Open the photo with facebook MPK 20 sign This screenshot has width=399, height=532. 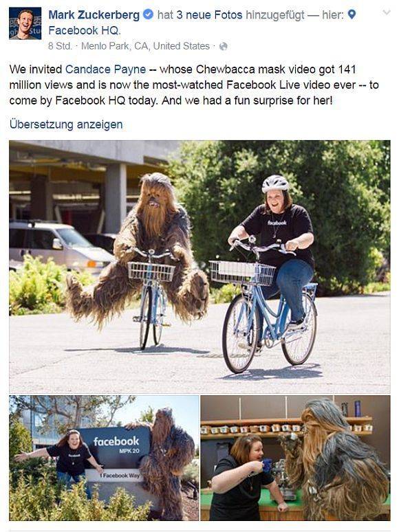coord(104,458)
